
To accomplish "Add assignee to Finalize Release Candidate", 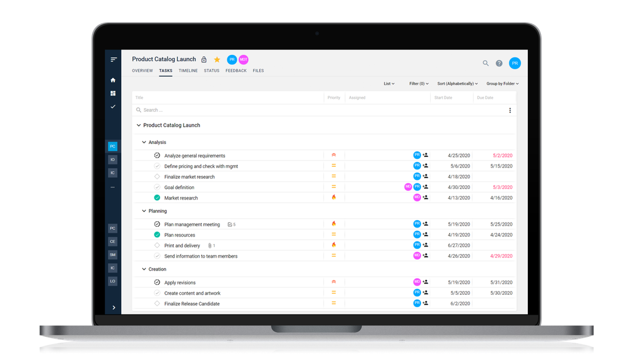I will 425,303.
